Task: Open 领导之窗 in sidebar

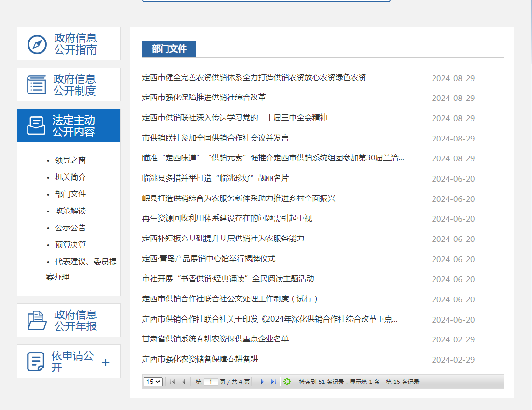Action: click(x=70, y=160)
